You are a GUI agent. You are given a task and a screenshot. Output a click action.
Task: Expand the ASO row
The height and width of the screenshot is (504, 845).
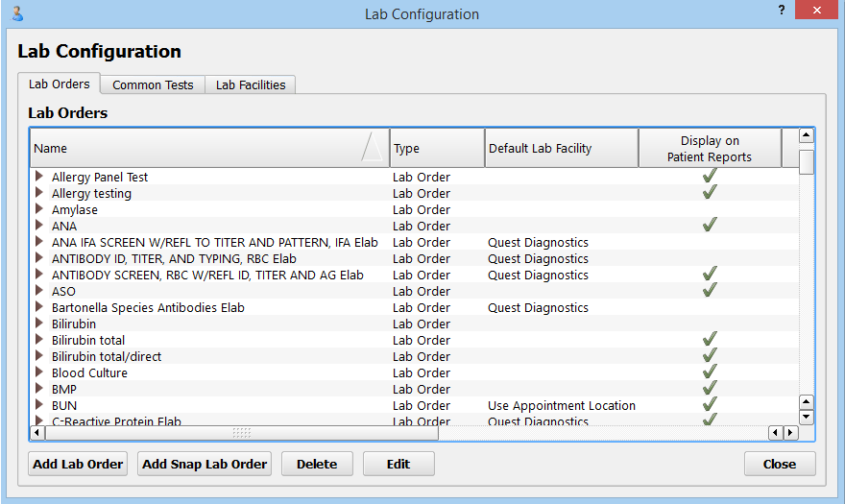(x=38, y=290)
